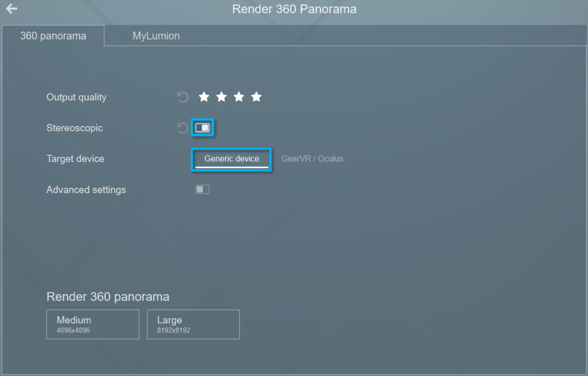Go back using the arrow icon
Viewport: 588px width, 376px height.
tap(12, 9)
